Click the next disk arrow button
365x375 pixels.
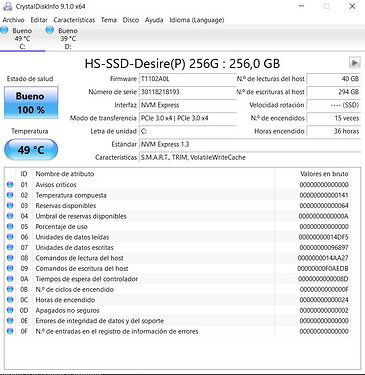point(355,63)
